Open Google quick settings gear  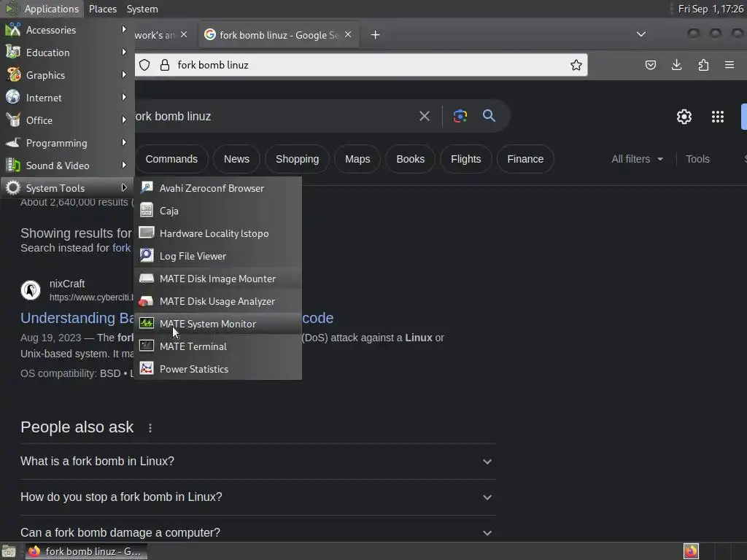[684, 117]
